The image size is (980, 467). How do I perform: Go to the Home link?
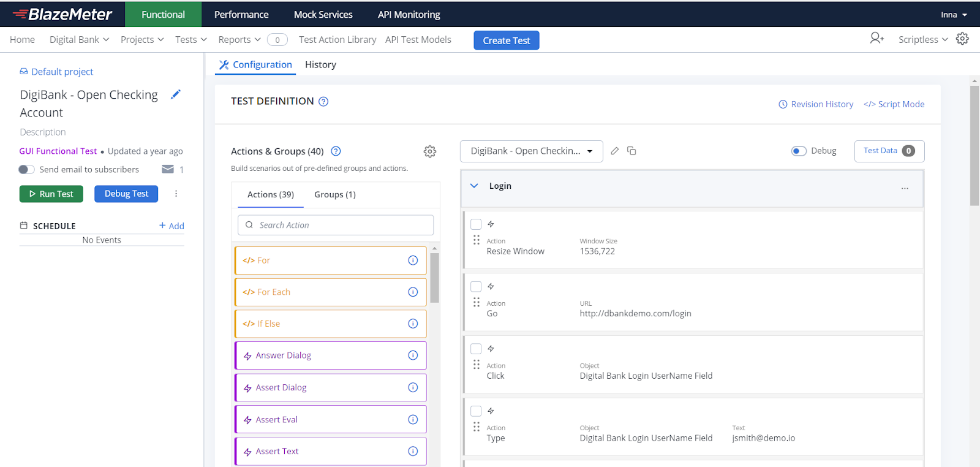[x=22, y=40]
